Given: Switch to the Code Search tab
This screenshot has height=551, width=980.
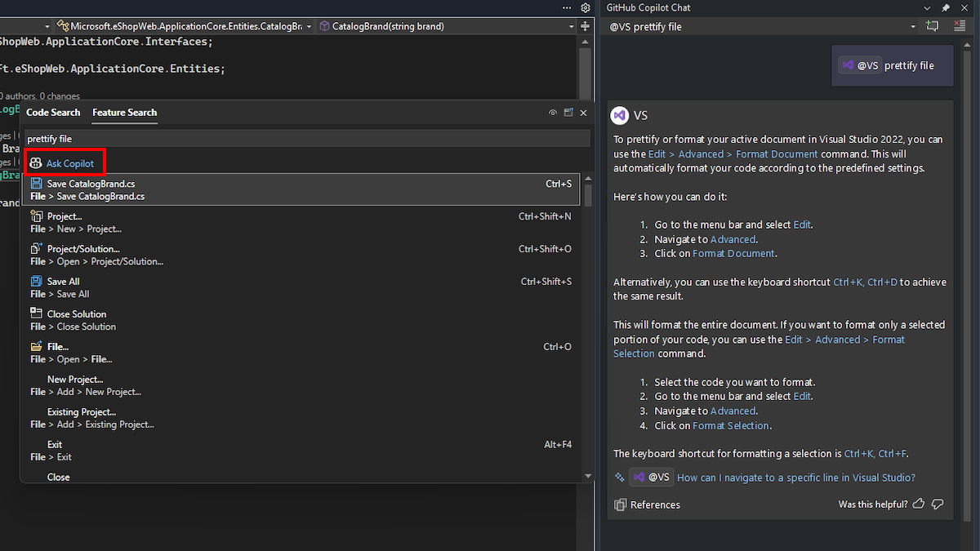Looking at the screenshot, I should pos(52,113).
